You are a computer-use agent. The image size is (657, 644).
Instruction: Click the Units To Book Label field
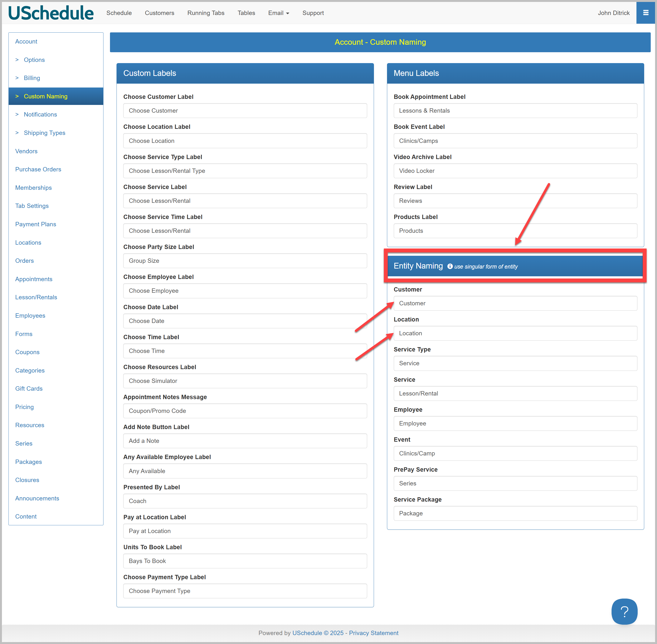pyautogui.click(x=245, y=561)
